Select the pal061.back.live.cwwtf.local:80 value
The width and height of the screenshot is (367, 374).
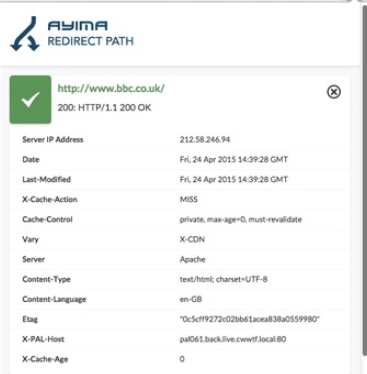coord(233,339)
